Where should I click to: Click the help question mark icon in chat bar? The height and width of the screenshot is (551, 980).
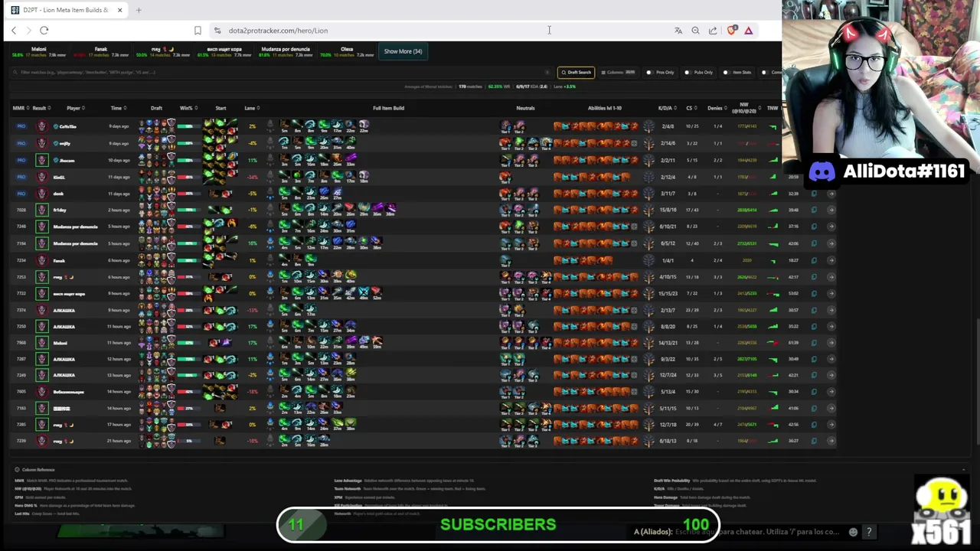coord(869,532)
